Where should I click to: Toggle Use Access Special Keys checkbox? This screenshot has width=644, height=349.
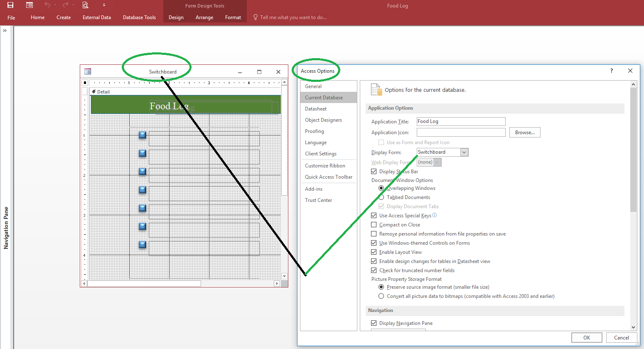[374, 215]
